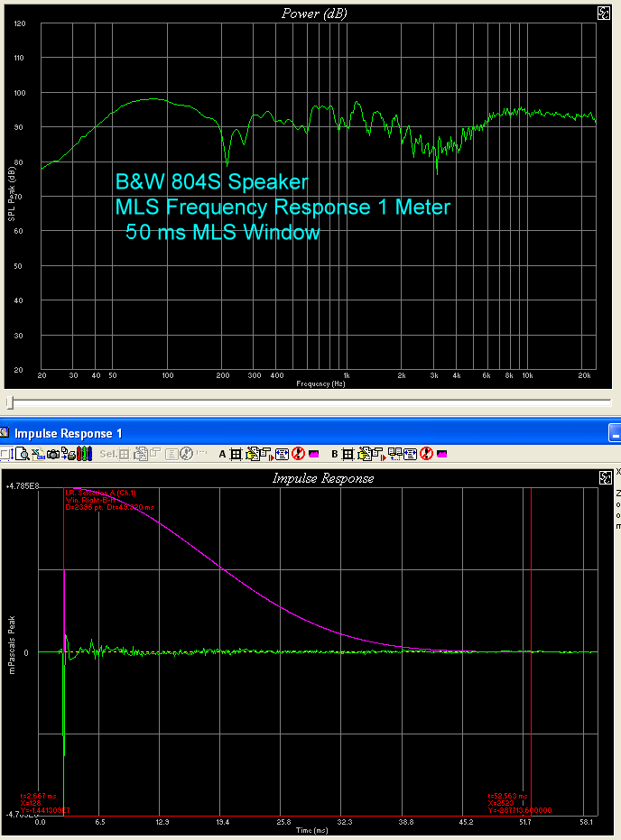The image size is (621, 840).
Task: Click the grayed grid icon beside Sel.
Action: pyautogui.click(x=124, y=455)
